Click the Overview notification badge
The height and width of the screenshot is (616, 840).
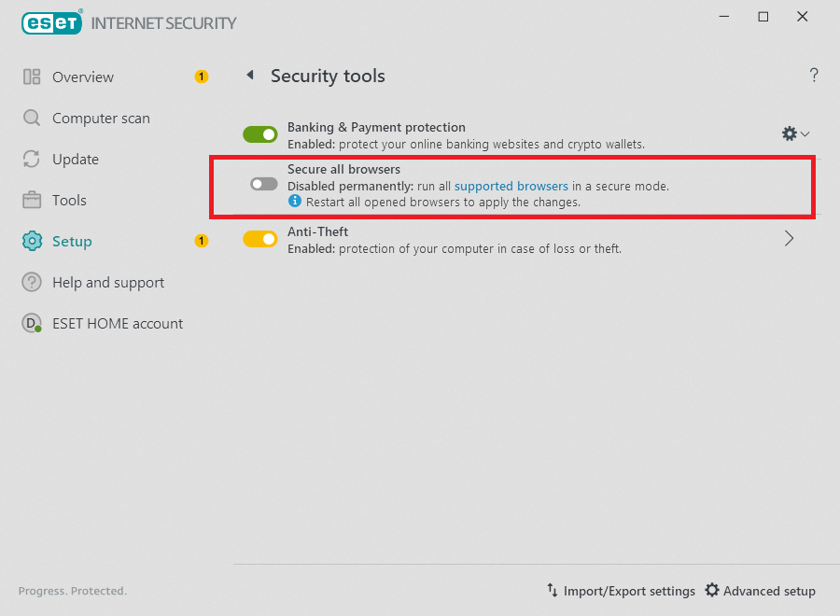pos(201,77)
